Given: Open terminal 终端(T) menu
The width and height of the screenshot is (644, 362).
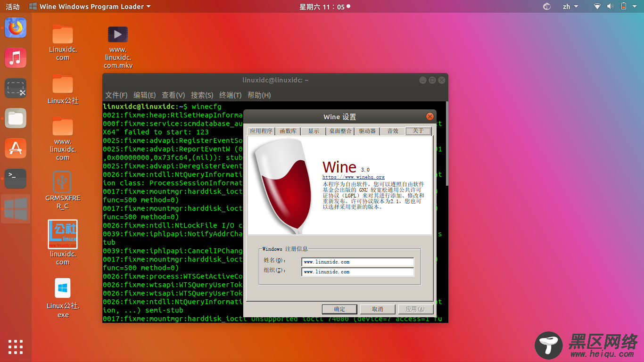Looking at the screenshot, I should coord(231,95).
